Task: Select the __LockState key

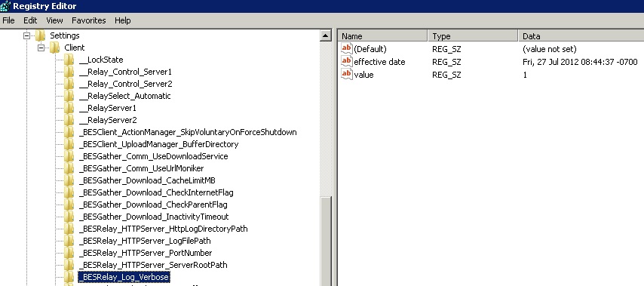Action: click(100, 60)
